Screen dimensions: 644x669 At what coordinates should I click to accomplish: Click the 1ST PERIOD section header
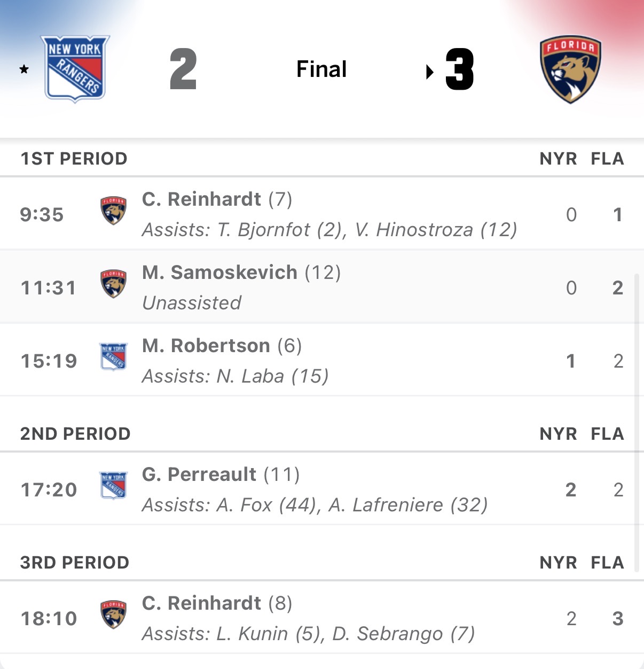(74, 159)
